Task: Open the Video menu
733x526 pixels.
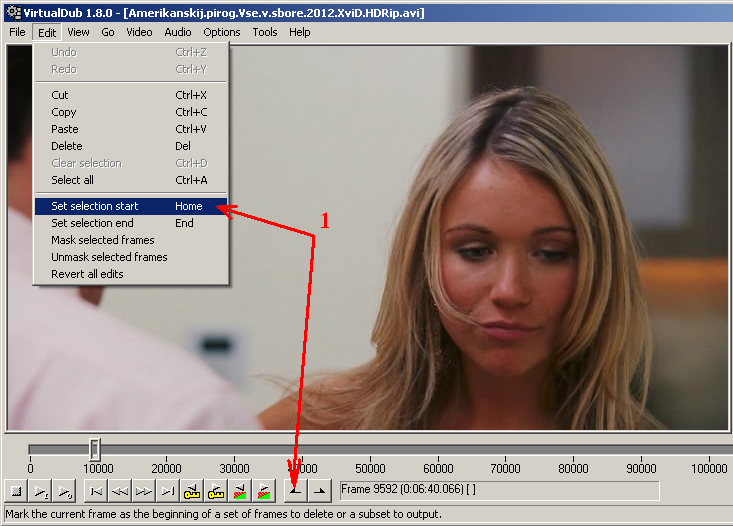Action: (139, 32)
